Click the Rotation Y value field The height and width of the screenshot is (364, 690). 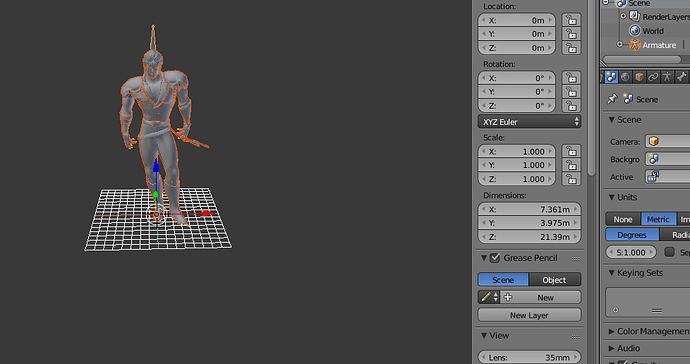(517, 92)
